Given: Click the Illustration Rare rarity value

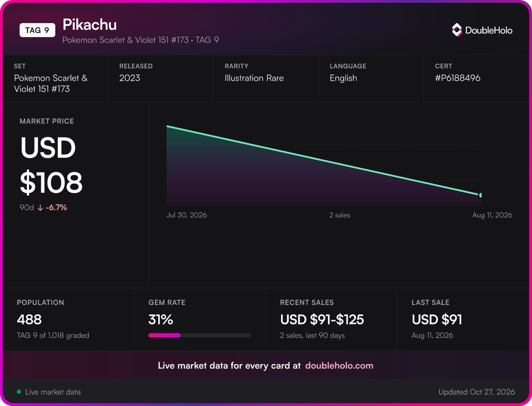Looking at the screenshot, I should point(254,78).
